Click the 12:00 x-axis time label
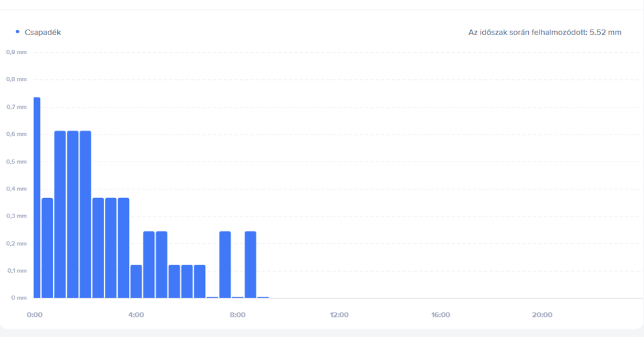Screen dimensions: 644x337 point(339,314)
